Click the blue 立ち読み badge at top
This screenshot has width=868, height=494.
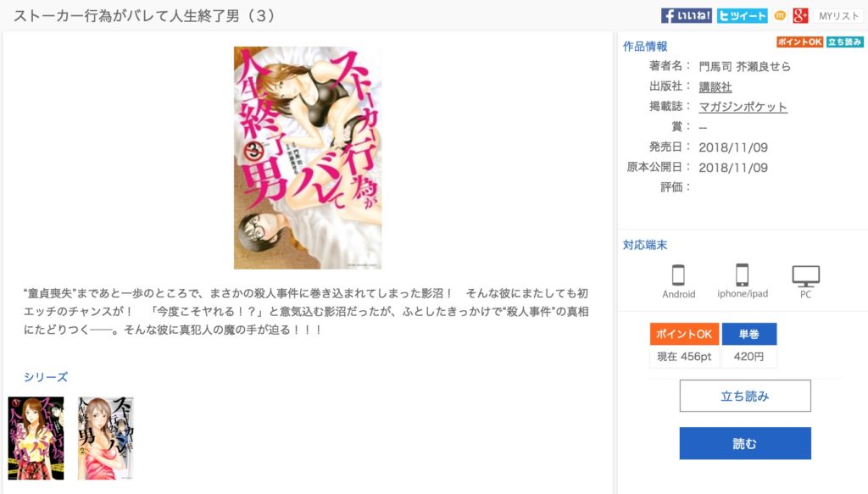tap(845, 42)
